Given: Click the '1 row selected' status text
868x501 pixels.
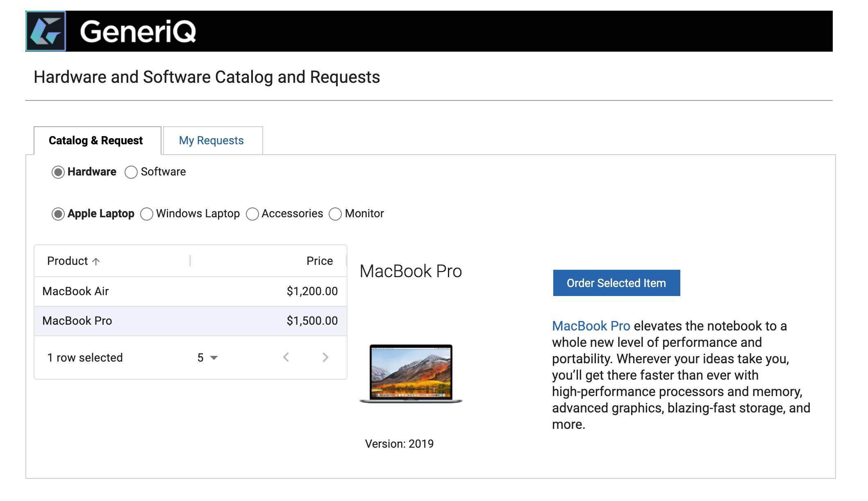Looking at the screenshot, I should click(x=85, y=358).
